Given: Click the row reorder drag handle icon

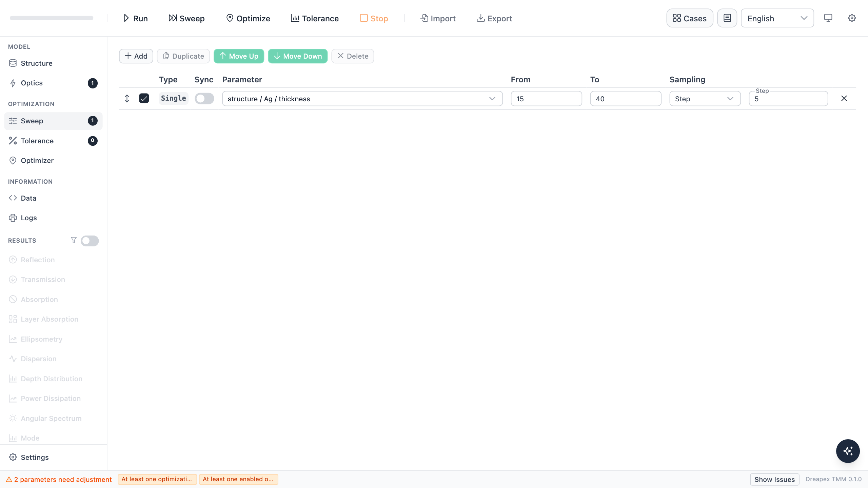Looking at the screenshot, I should point(127,99).
